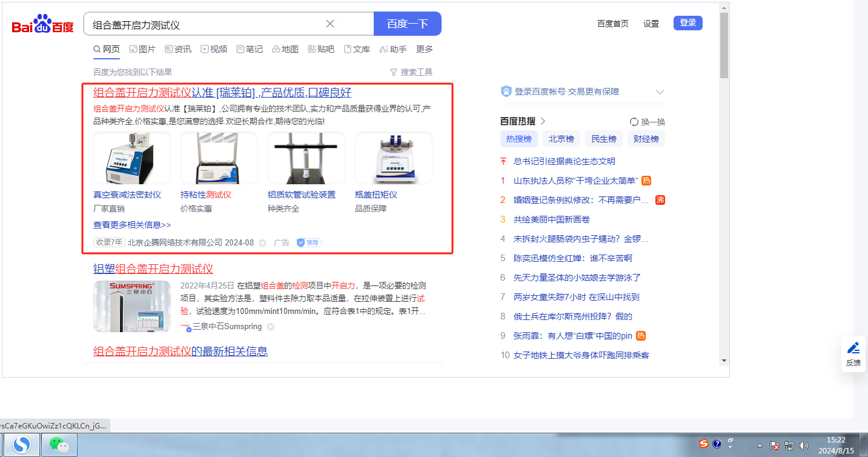Open the 铝塑组合盖开启力测试仪 result title
The width and height of the screenshot is (868, 457).
[x=153, y=269]
